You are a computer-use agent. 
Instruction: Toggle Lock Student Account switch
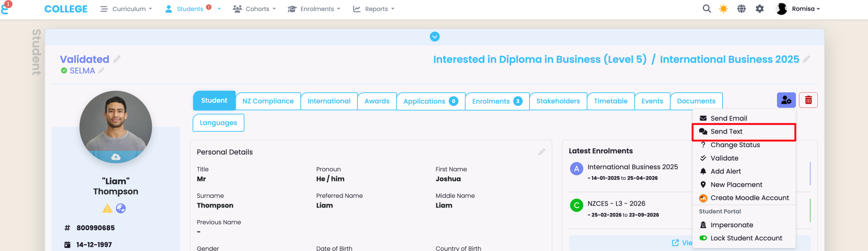click(x=703, y=238)
